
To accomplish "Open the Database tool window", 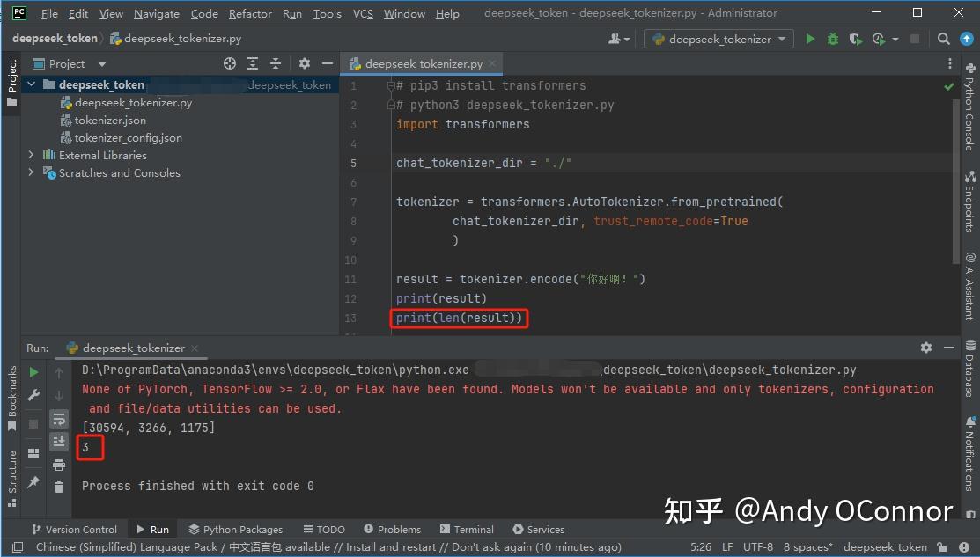I will (x=970, y=369).
